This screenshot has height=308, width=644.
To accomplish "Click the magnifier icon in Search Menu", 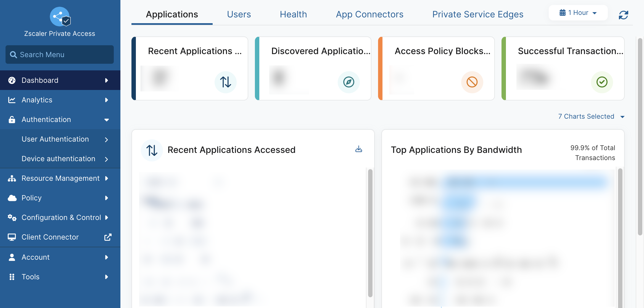I will point(13,55).
